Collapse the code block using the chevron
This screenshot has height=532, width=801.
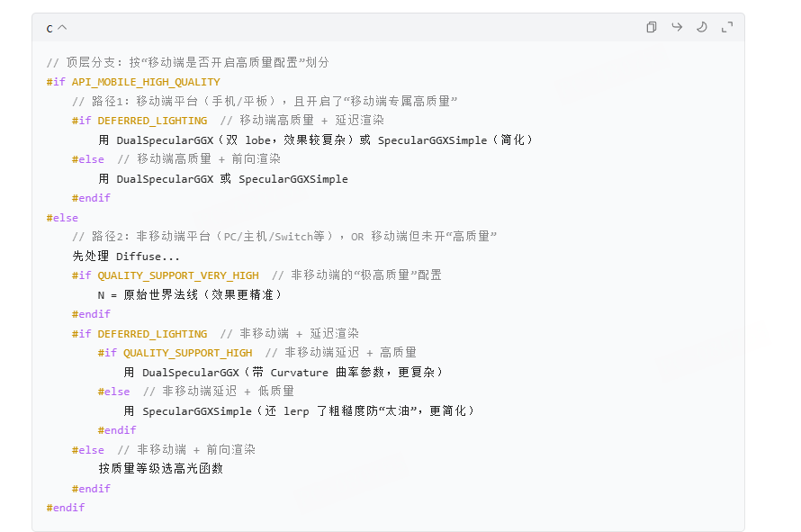click(62, 28)
